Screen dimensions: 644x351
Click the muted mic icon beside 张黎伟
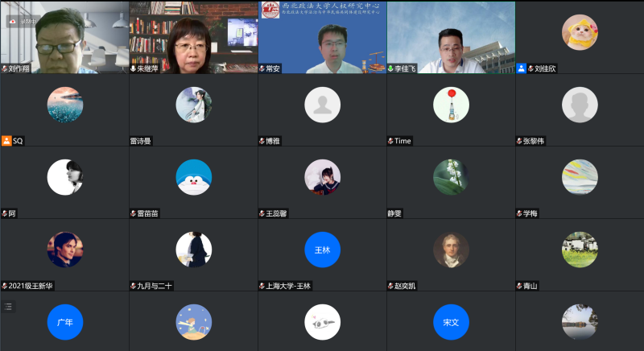pyautogui.click(x=519, y=141)
